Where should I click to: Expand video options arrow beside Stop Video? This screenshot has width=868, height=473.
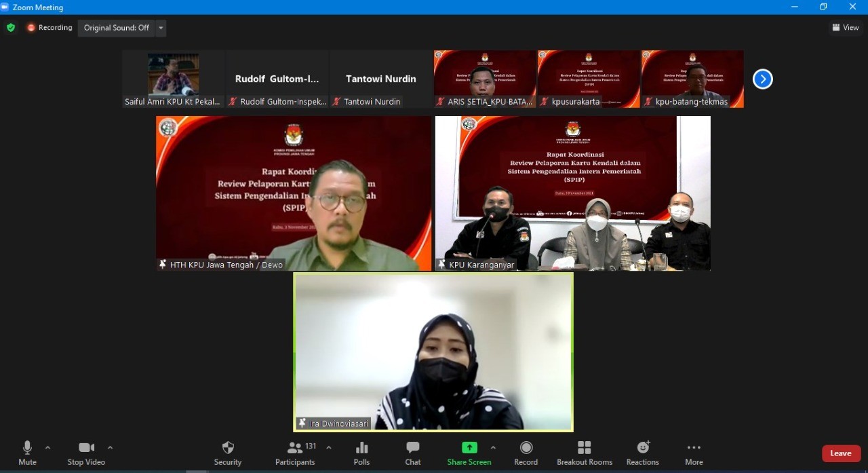coord(110,448)
